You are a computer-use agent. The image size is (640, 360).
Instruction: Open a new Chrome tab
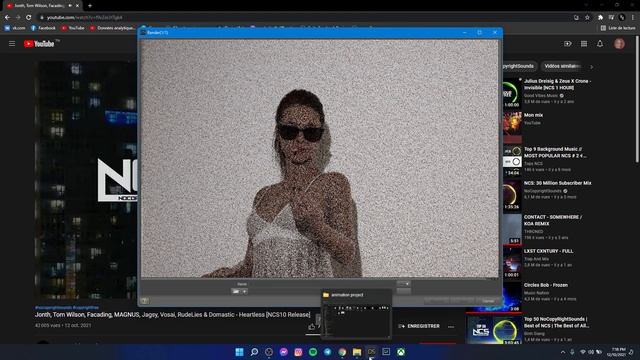pyautogui.click(x=89, y=6)
